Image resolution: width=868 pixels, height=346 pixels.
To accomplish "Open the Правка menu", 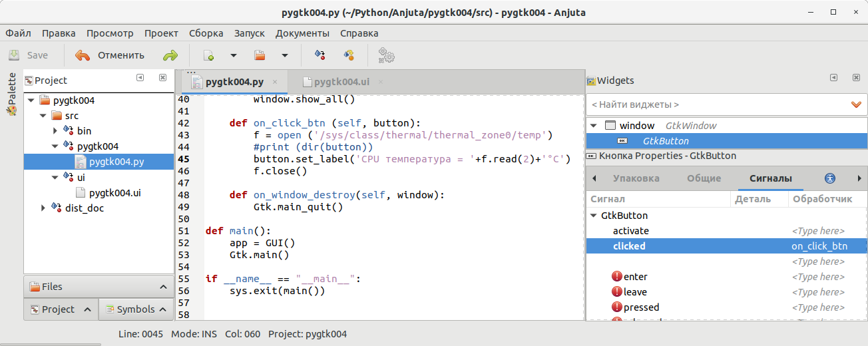I will click(59, 33).
